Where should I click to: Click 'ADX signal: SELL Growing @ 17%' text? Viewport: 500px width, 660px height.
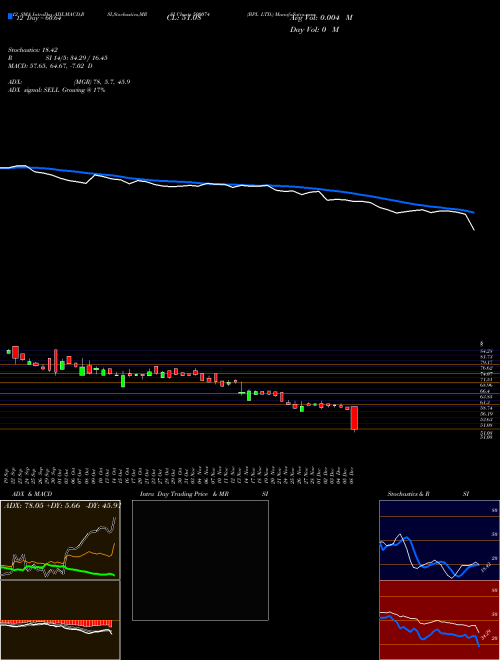pos(56,90)
